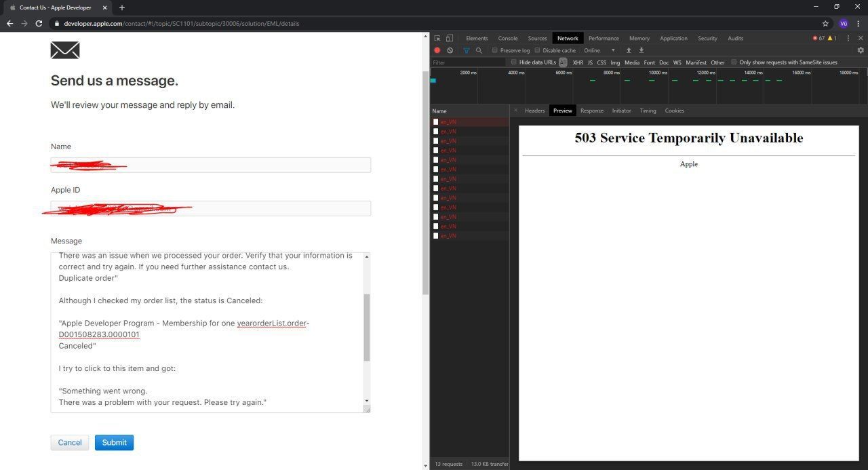This screenshot has width=868, height=470.
Task: Cancel the contact message form
Action: tap(70, 442)
